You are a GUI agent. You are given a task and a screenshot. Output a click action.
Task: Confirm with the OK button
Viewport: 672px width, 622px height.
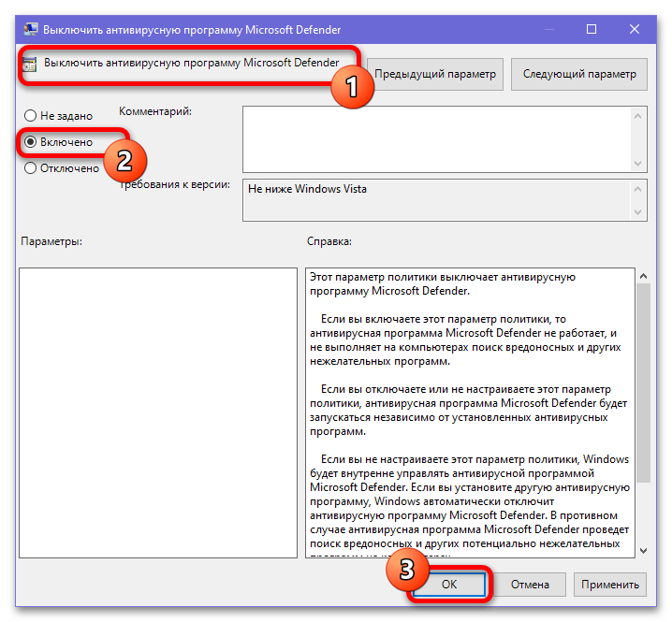pyautogui.click(x=449, y=585)
